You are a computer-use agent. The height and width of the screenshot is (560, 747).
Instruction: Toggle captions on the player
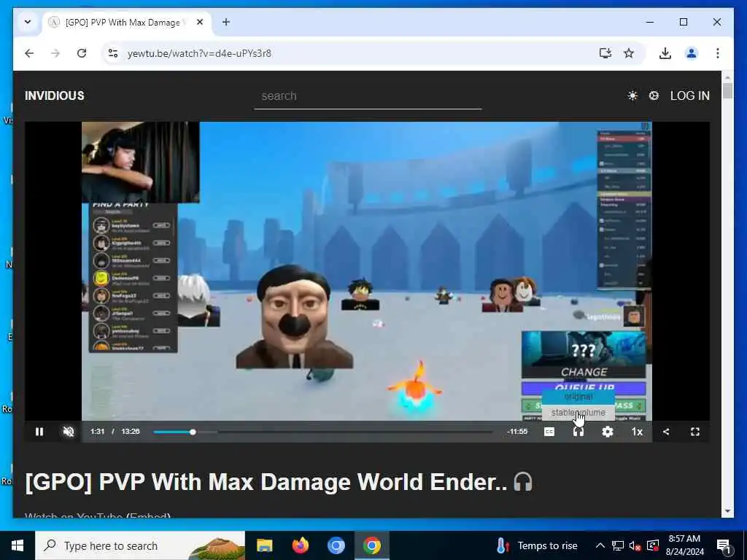(x=549, y=432)
